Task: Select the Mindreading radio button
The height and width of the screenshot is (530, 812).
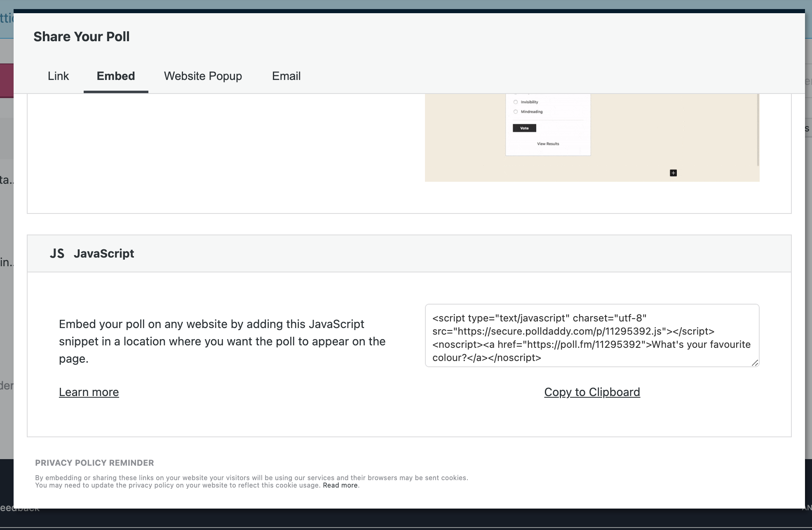Action: pyautogui.click(x=516, y=112)
